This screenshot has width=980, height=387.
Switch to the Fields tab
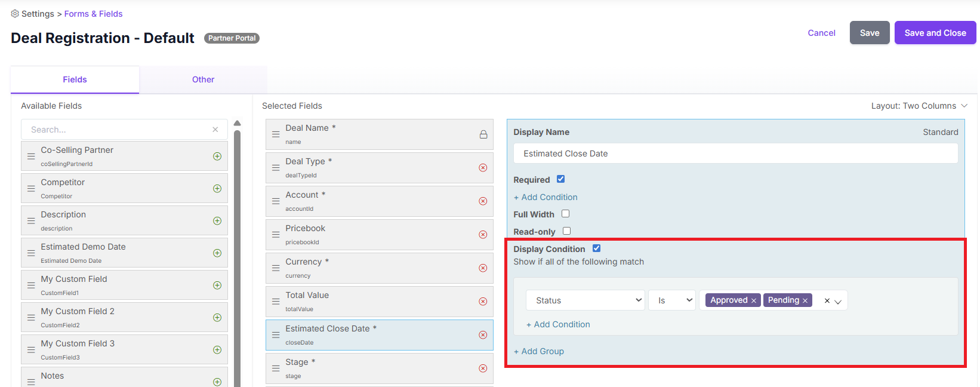(75, 79)
